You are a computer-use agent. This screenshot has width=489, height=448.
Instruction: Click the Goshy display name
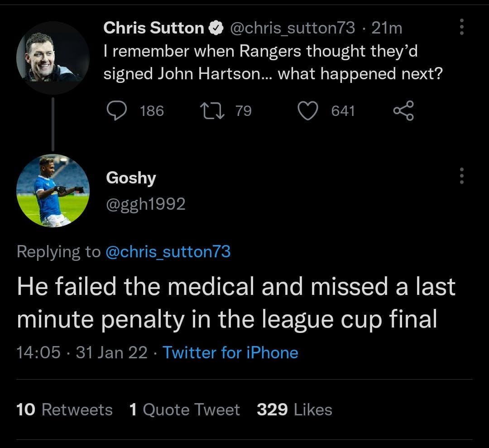click(131, 178)
